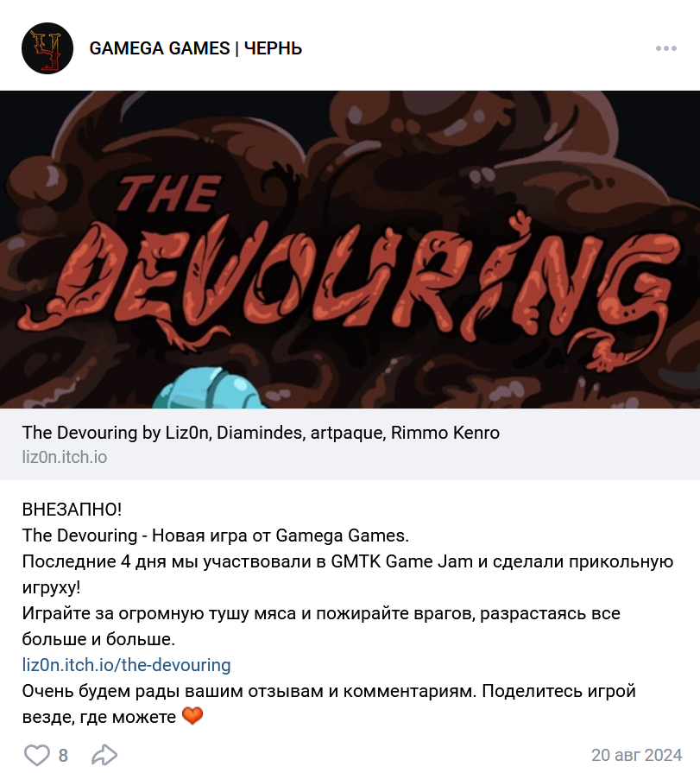Open The Devouring banner image
This screenshot has width=700, height=773.
tap(350, 250)
